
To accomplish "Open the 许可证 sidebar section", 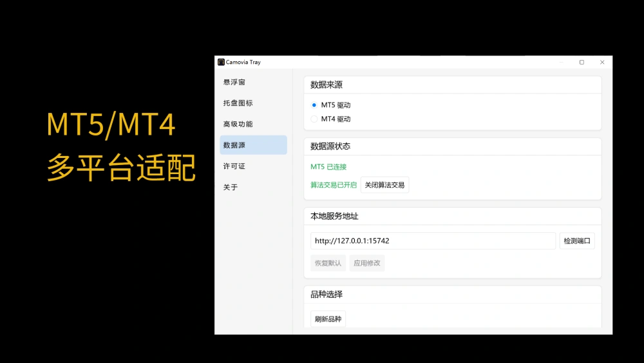I will pyautogui.click(x=253, y=166).
